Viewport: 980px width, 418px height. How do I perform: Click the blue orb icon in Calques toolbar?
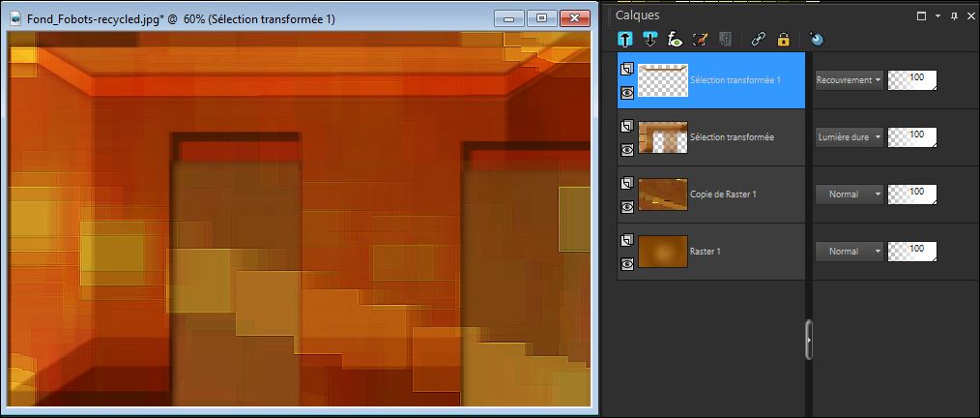coord(817,40)
